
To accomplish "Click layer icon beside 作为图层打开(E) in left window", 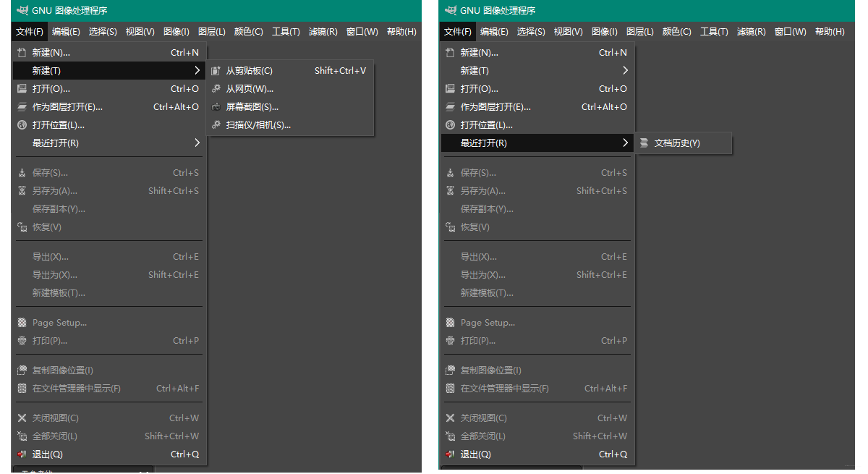I will click(x=22, y=106).
